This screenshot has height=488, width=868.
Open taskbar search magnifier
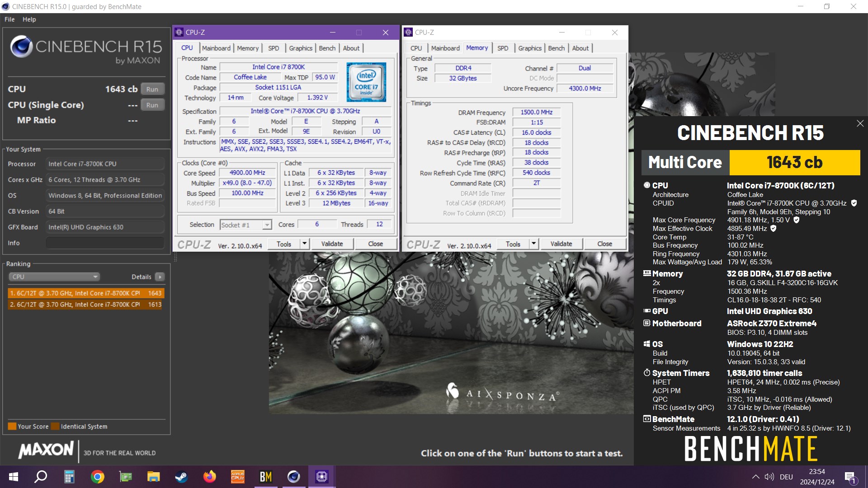[41, 477]
